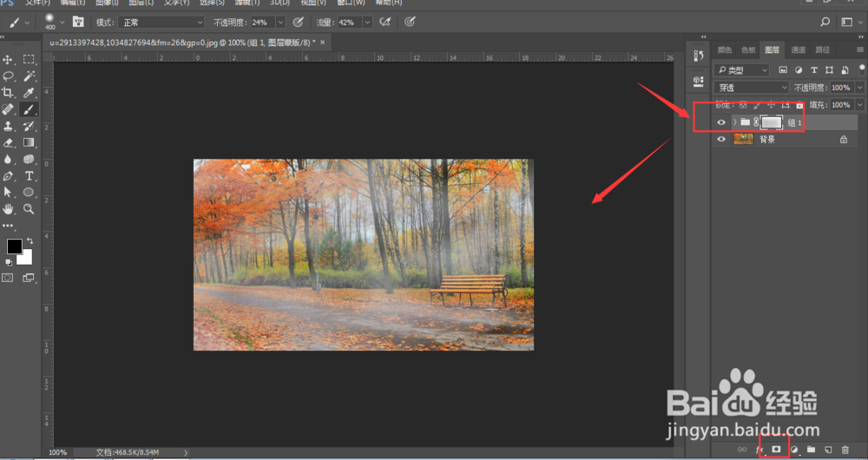Select the Rectangular Marquee tool

(29, 59)
